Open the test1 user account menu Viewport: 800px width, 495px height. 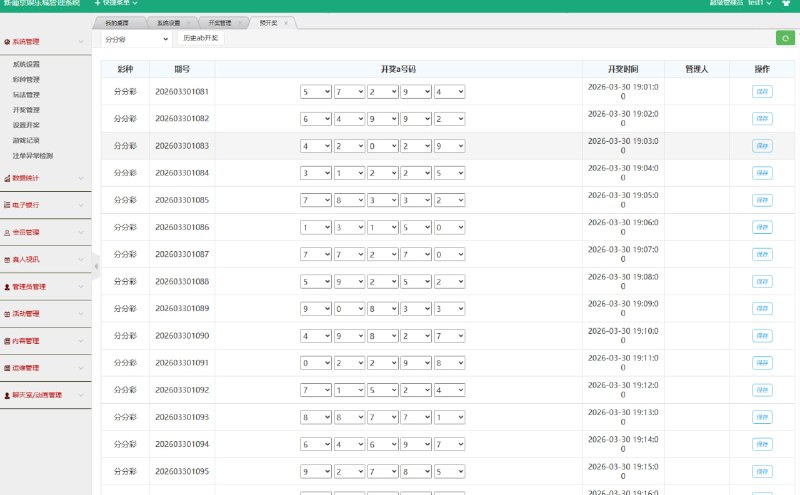(761, 4)
